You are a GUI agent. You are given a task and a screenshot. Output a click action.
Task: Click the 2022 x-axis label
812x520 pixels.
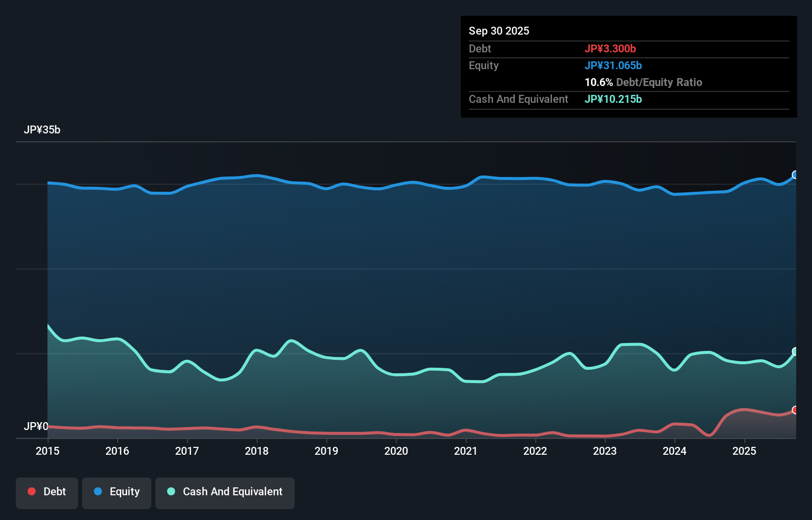tap(535, 451)
